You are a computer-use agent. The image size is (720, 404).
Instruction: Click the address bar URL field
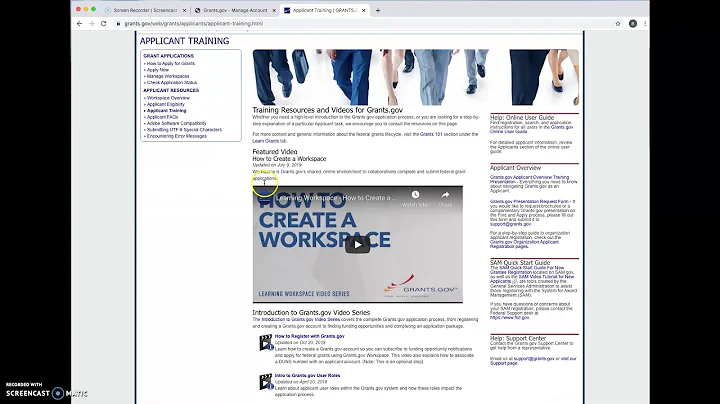(x=193, y=23)
